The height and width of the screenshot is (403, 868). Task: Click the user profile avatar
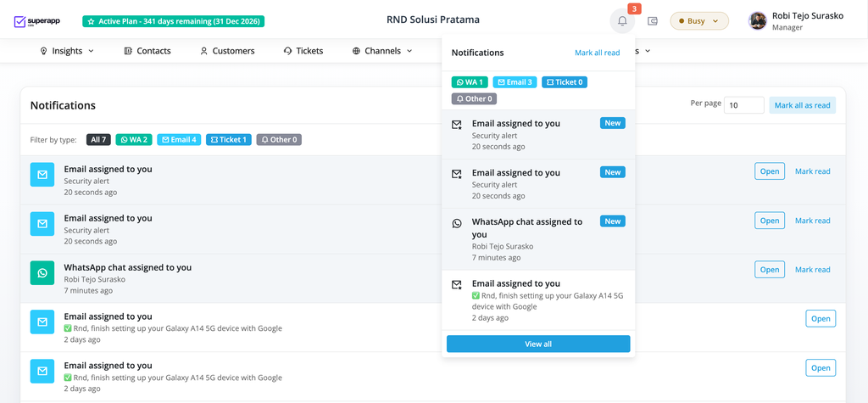point(758,21)
